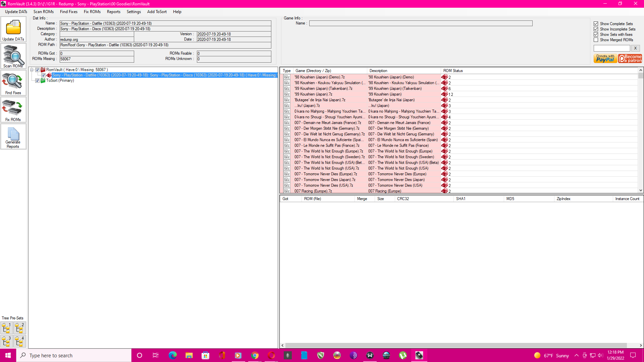Open the Scan ROMs menu
The image size is (644, 362).
tap(44, 12)
